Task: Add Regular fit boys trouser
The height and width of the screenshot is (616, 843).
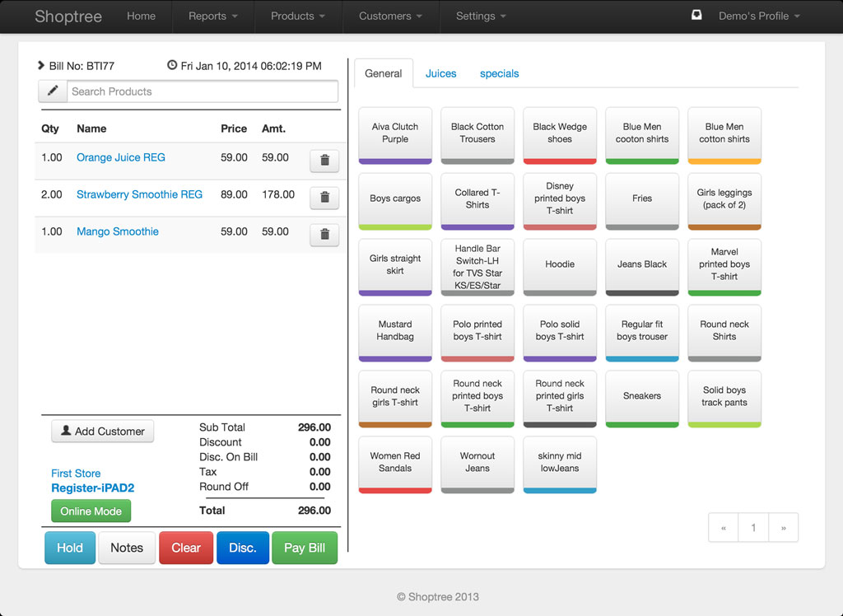Action: 642,333
